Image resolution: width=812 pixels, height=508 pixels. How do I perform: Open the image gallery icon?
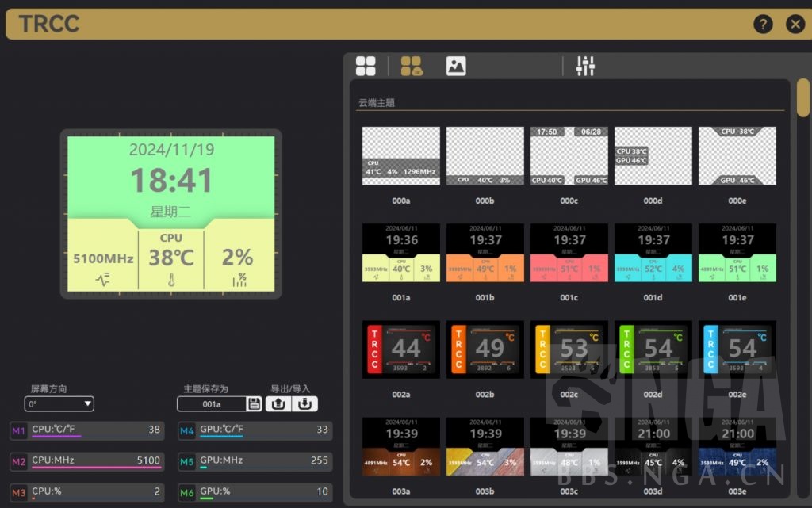[x=456, y=67]
